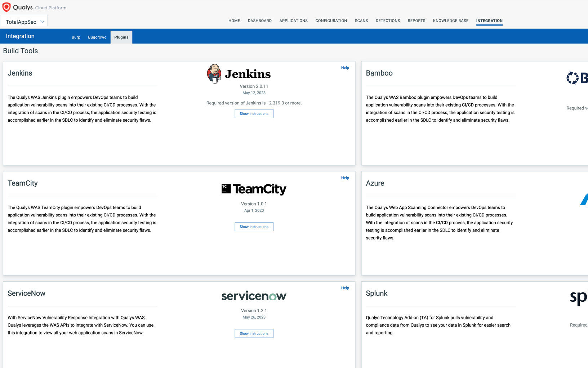Click the Jenkins butler logo
588x368 pixels.
[214, 73]
